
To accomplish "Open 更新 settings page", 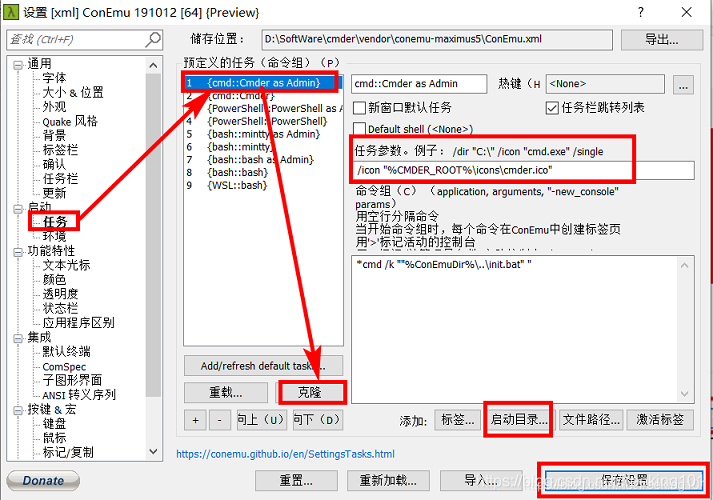I will [54, 193].
